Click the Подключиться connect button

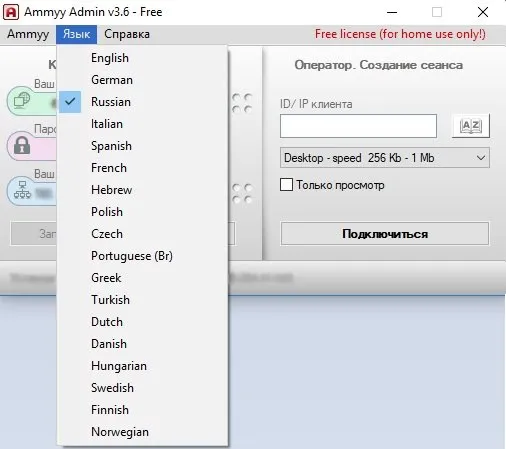click(x=385, y=234)
